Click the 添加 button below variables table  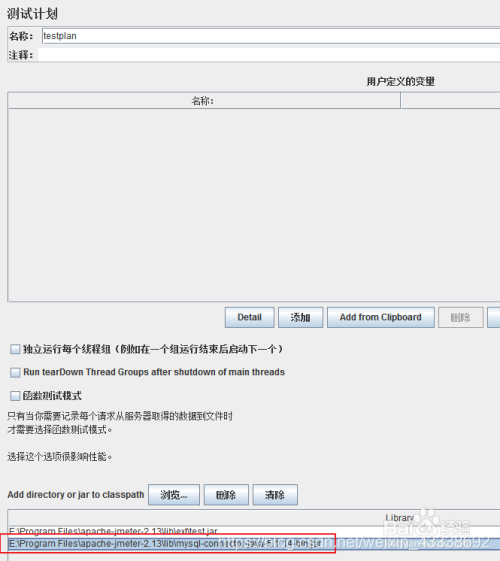(300, 317)
